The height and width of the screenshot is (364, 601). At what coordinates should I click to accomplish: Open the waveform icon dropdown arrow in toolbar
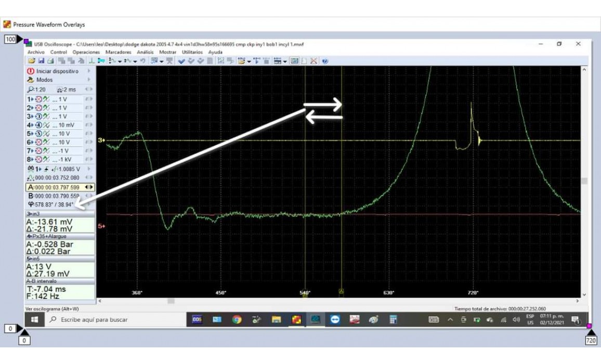pyautogui.click(x=120, y=61)
